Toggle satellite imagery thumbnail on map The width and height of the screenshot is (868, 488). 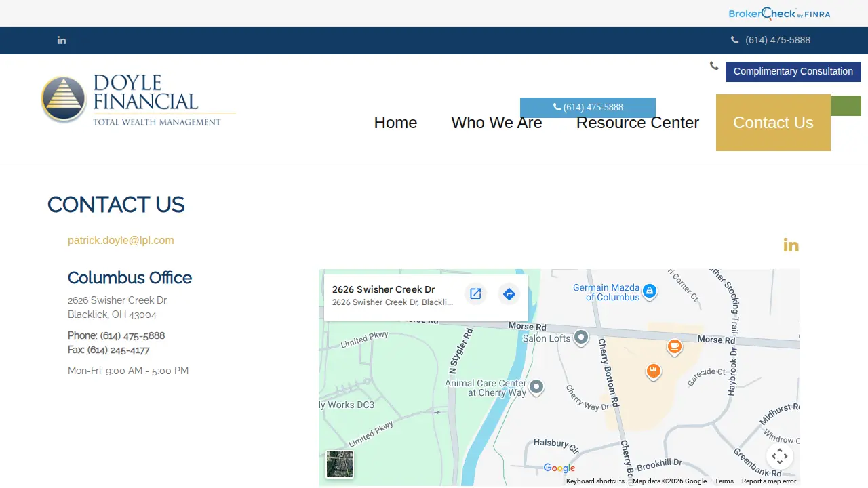coord(340,464)
